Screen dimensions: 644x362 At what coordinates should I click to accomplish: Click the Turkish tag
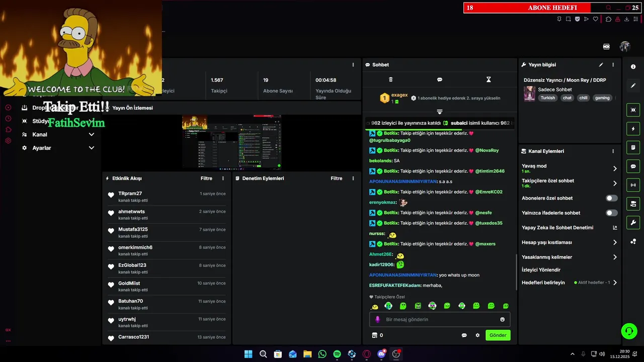click(548, 98)
